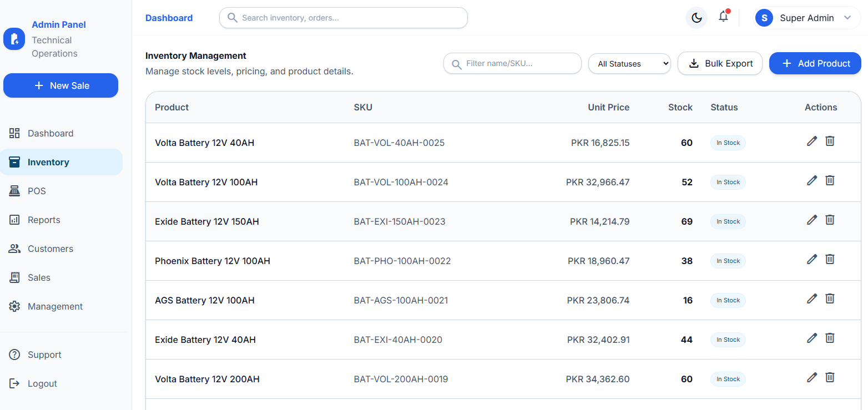The width and height of the screenshot is (868, 410).
Task: Open the Management section
Action: [61, 306]
